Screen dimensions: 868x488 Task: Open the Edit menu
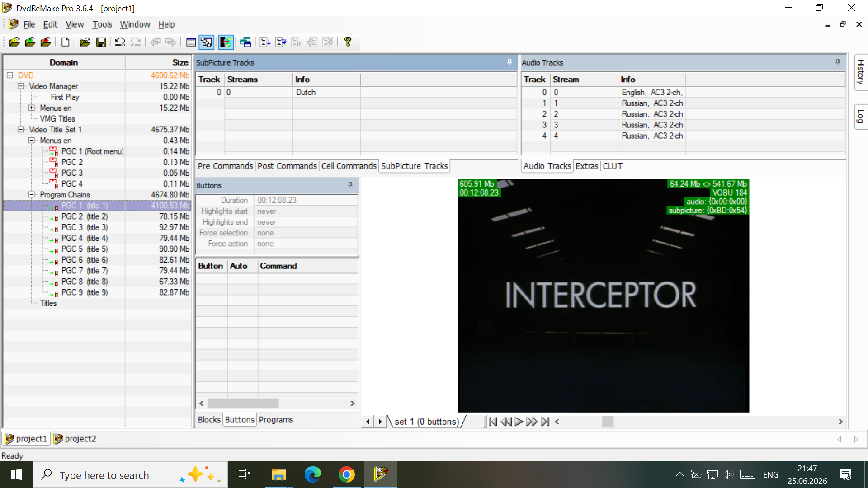click(50, 24)
